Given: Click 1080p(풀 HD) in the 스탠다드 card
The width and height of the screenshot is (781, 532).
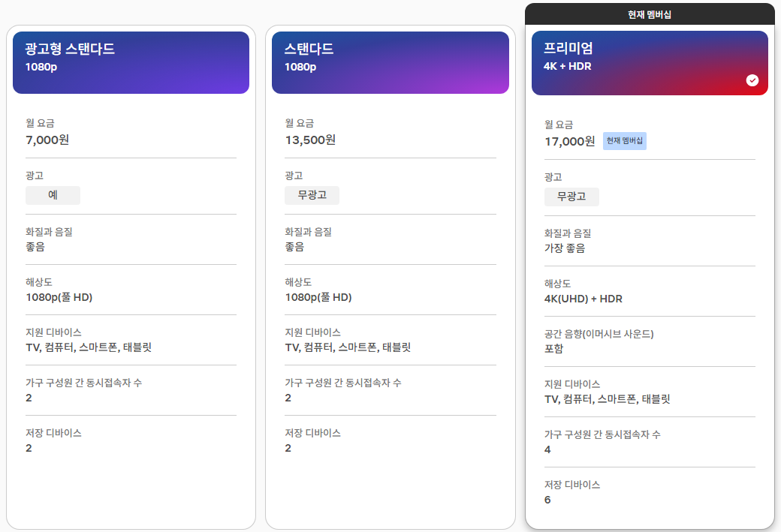Looking at the screenshot, I should coord(318,297).
